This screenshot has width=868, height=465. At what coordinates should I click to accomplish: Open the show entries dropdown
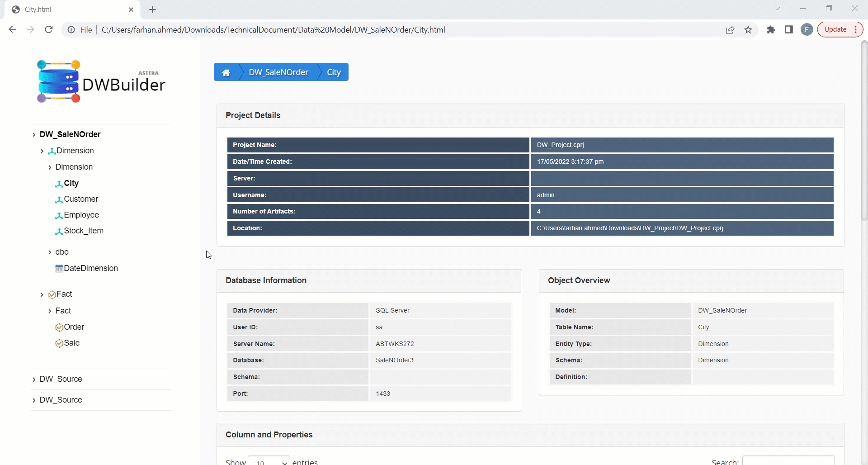coord(269,461)
